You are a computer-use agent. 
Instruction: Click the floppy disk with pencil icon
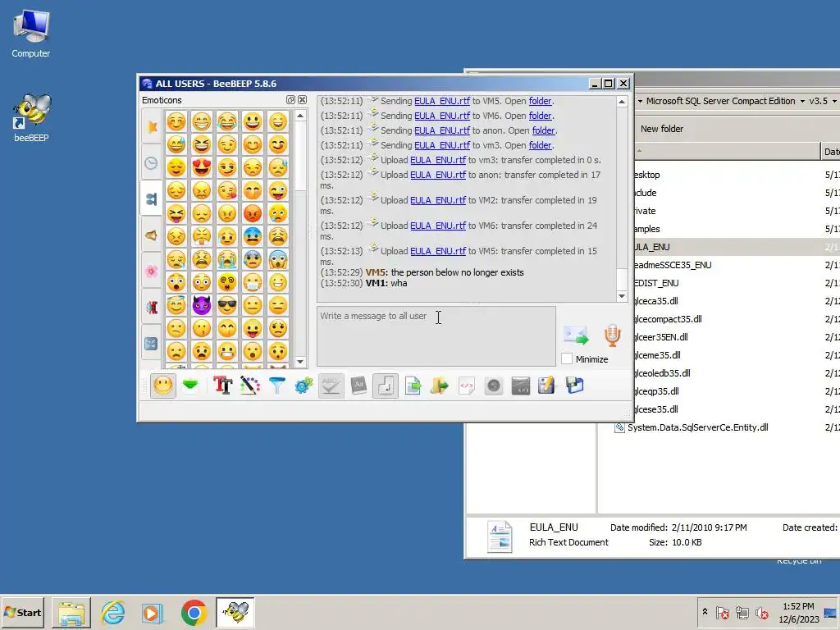(547, 386)
